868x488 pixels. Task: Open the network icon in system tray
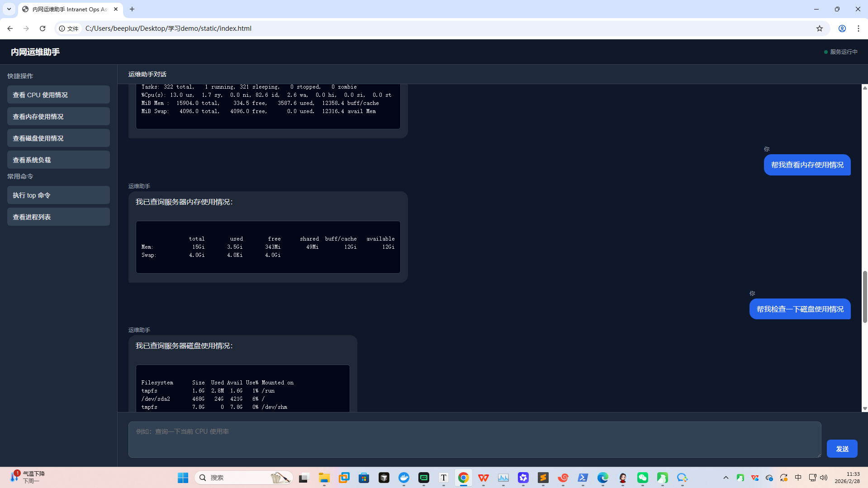pyautogui.click(x=812, y=478)
